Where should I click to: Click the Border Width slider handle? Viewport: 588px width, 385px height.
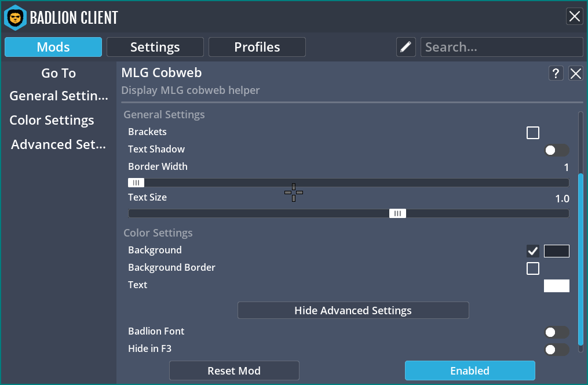136,183
